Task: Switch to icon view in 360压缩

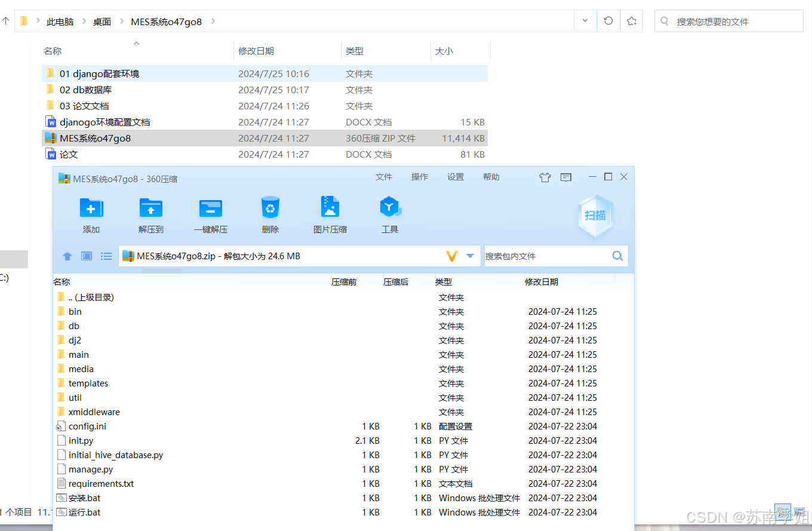Action: [x=86, y=255]
